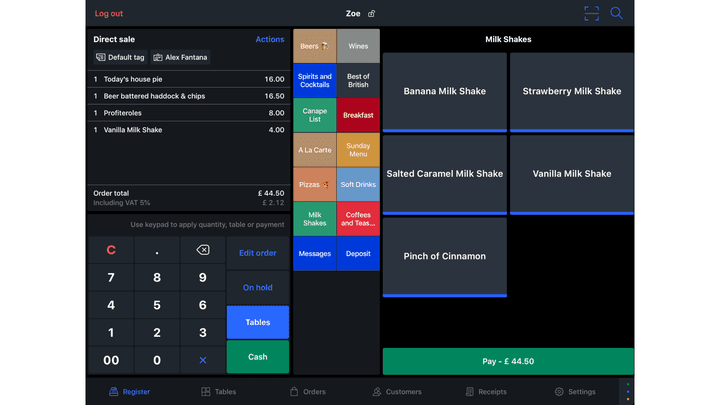Open the Receipts tab
Screen dimensions: 720x405
486,392
